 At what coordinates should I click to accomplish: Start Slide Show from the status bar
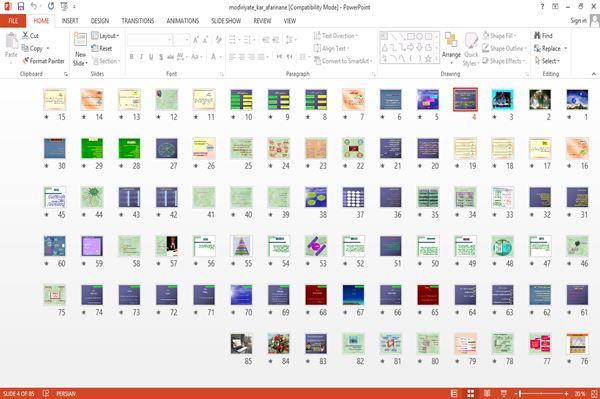point(504,393)
